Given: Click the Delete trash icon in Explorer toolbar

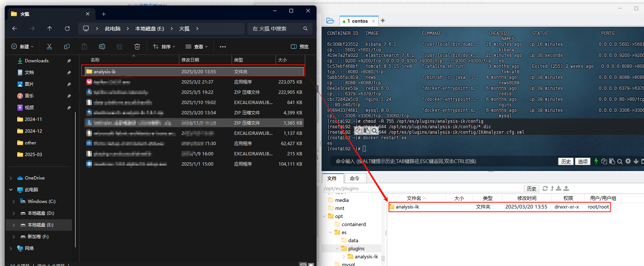Looking at the screenshot, I should pyautogui.click(x=137, y=47).
